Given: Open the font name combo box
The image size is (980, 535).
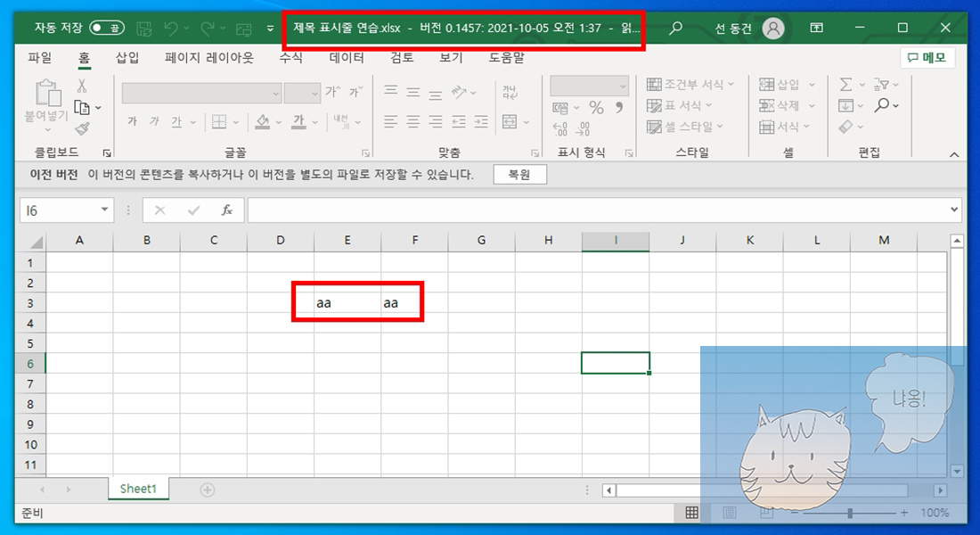Looking at the screenshot, I should click(201, 94).
